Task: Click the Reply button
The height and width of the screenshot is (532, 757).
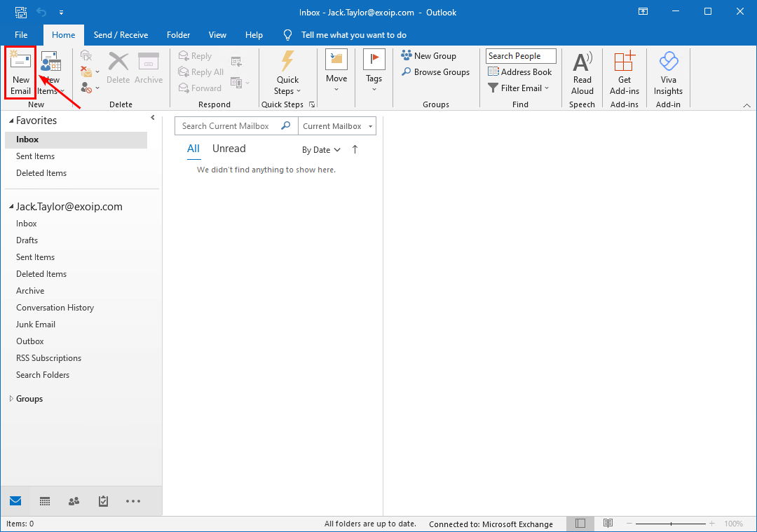Action: point(195,56)
